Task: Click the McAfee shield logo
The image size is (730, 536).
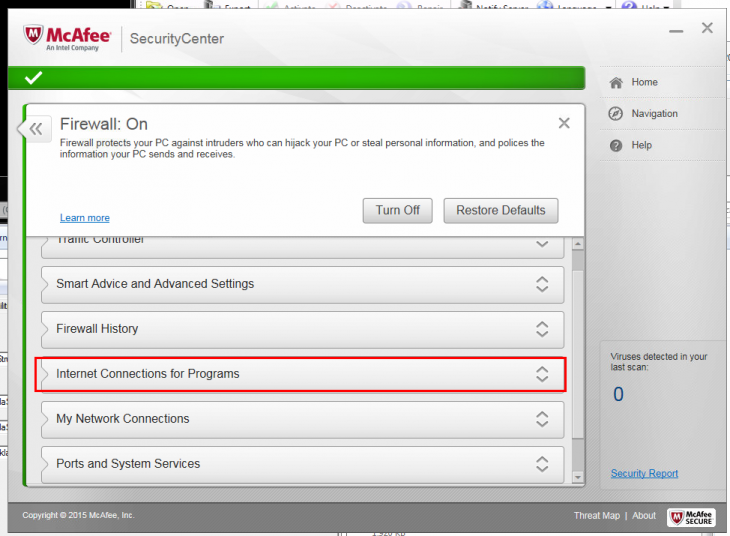Action: [34, 34]
